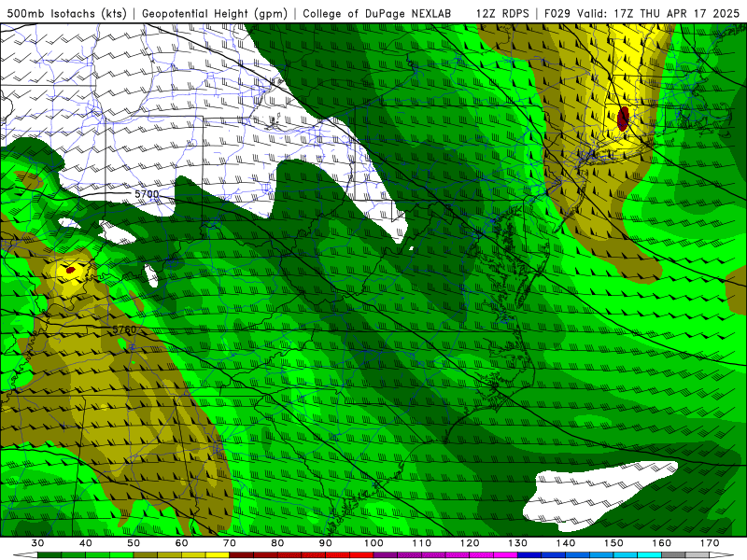Click the legend label 50
This screenshot has width=747, height=560.
(x=134, y=543)
